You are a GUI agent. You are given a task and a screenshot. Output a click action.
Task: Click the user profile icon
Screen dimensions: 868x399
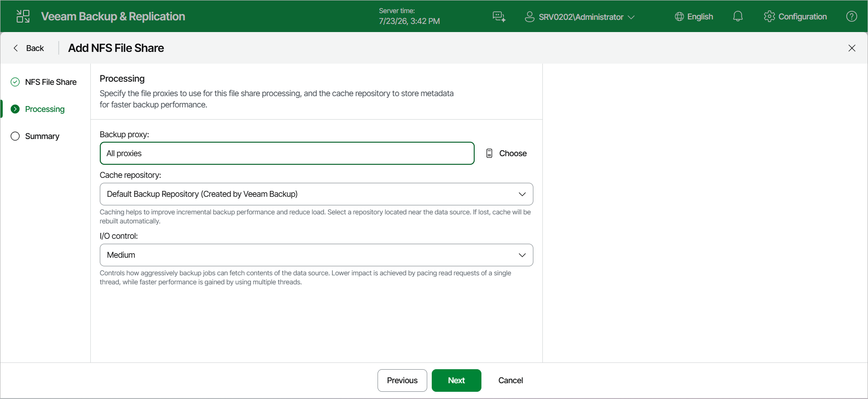point(529,17)
